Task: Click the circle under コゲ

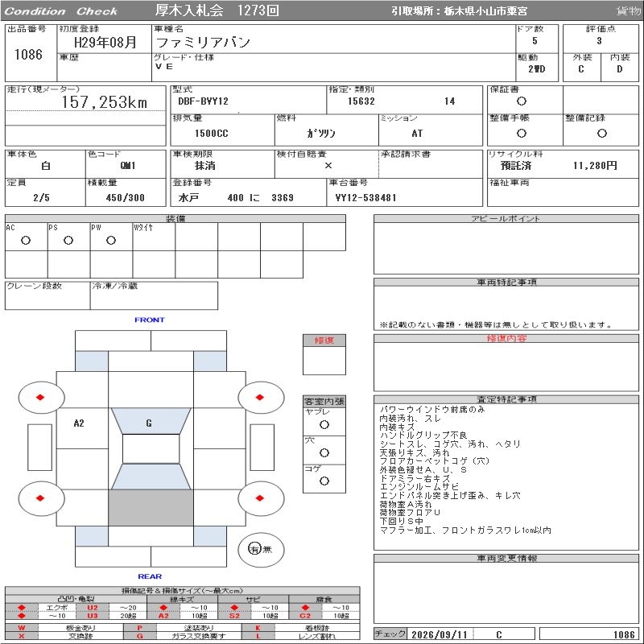Action: 324,481
